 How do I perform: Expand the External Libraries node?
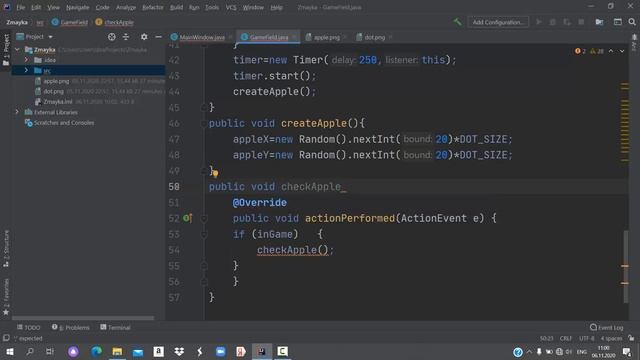tap(17, 112)
